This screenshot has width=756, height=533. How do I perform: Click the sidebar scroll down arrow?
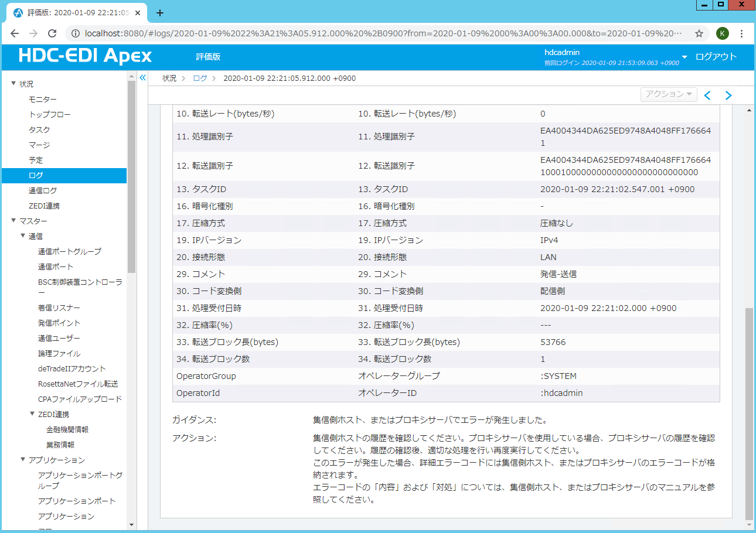click(131, 525)
